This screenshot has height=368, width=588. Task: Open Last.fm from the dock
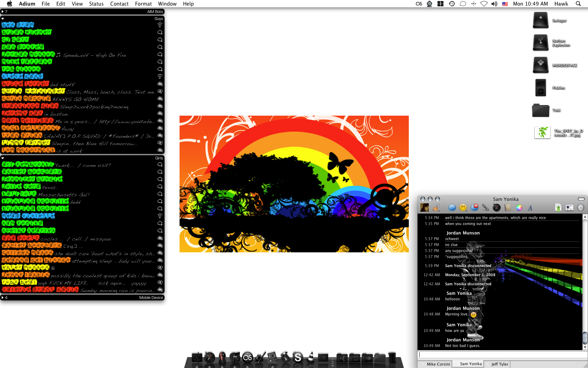coord(248,357)
